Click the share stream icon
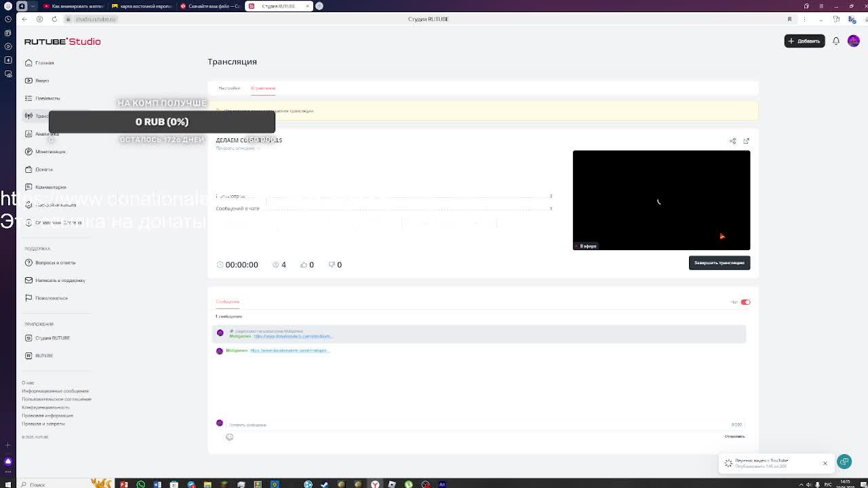Screen dimensions: 868x488 tap(732, 141)
